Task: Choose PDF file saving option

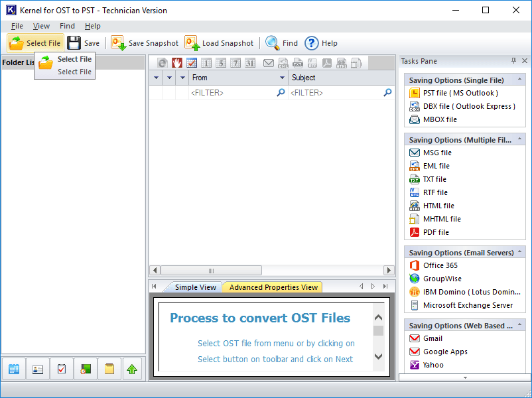Action: point(429,232)
